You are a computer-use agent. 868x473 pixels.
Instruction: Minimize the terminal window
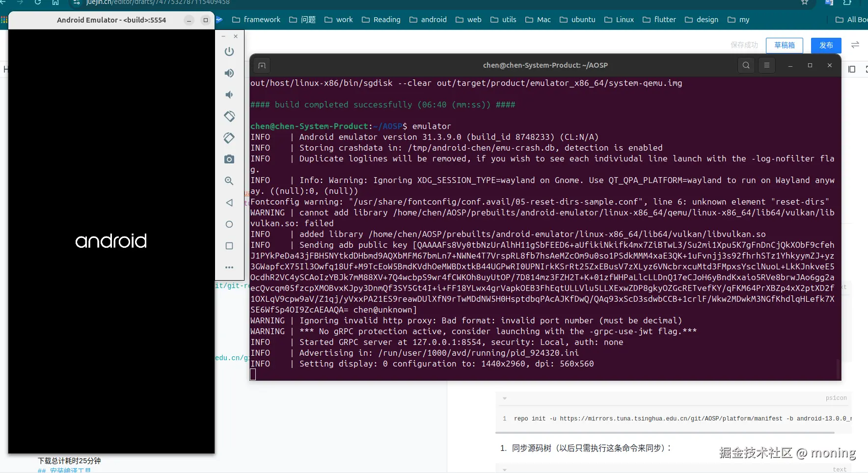coord(790,65)
